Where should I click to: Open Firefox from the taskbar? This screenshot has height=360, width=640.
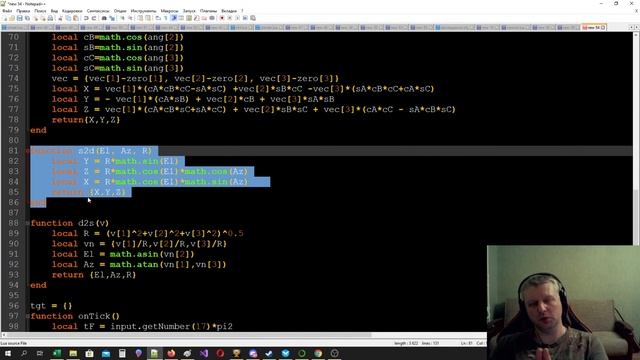point(171,353)
